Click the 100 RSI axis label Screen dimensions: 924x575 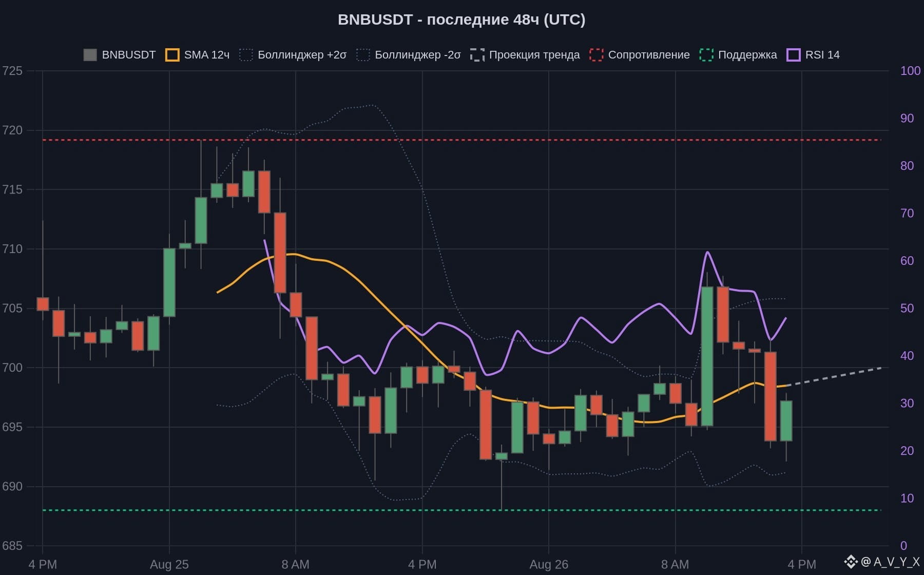coord(910,71)
